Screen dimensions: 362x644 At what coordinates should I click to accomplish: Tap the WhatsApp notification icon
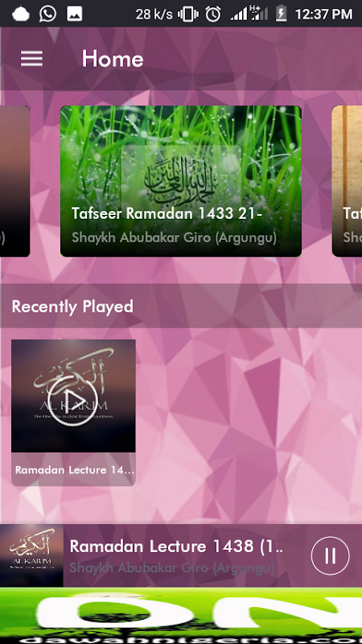click(x=47, y=14)
